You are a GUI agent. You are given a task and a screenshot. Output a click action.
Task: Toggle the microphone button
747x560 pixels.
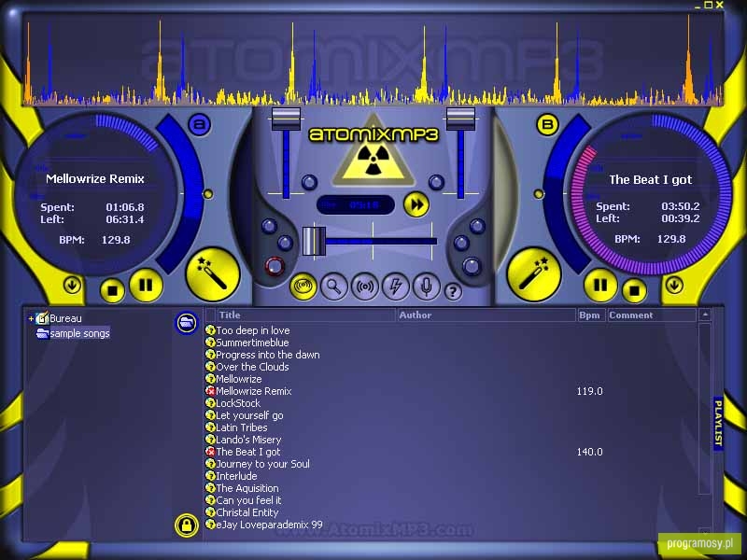[426, 287]
